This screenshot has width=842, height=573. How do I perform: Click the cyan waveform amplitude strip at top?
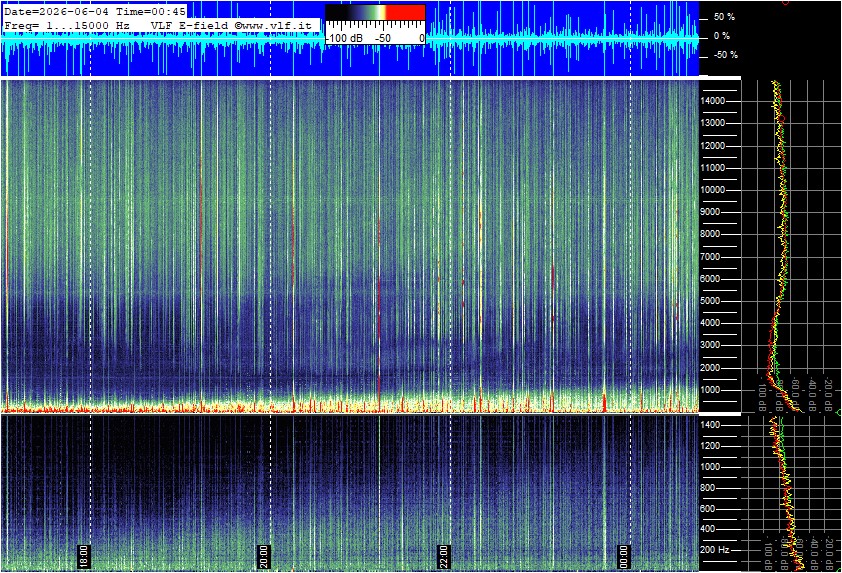tap(349, 39)
